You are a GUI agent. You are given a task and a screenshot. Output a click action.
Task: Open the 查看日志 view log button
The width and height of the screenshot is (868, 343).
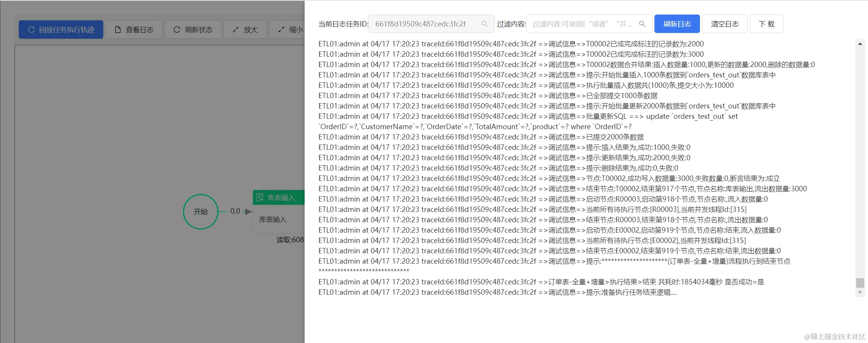134,30
